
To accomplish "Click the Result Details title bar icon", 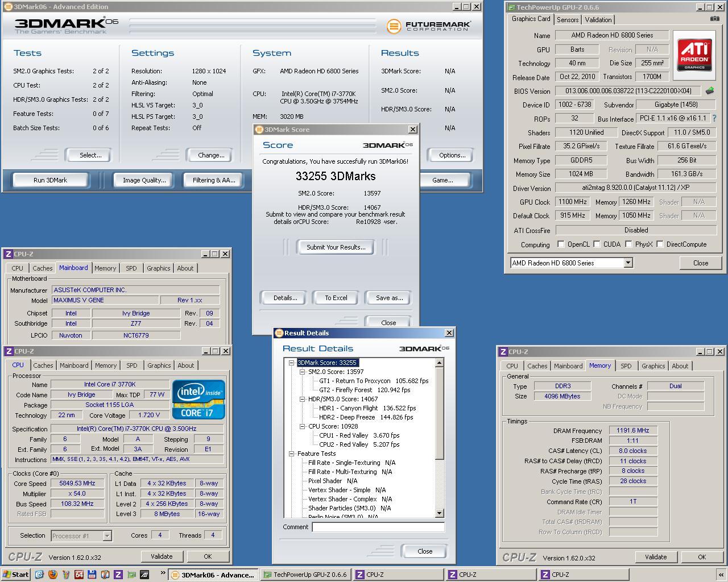I will 279,333.
